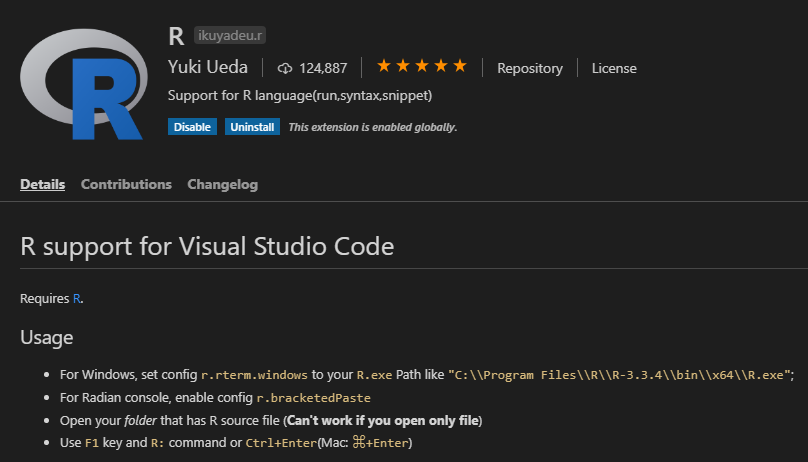
Task: Click the 124,887 install count
Action: pyautogui.click(x=323, y=68)
